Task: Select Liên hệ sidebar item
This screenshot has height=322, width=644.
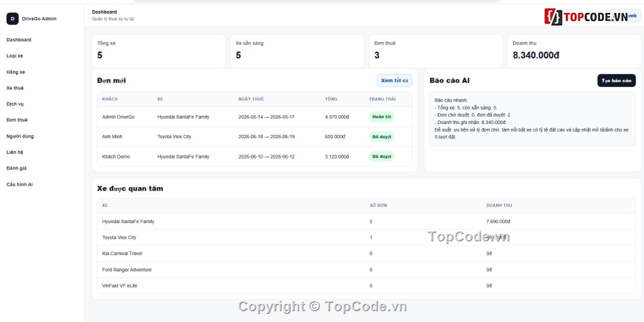Action: coord(15,152)
